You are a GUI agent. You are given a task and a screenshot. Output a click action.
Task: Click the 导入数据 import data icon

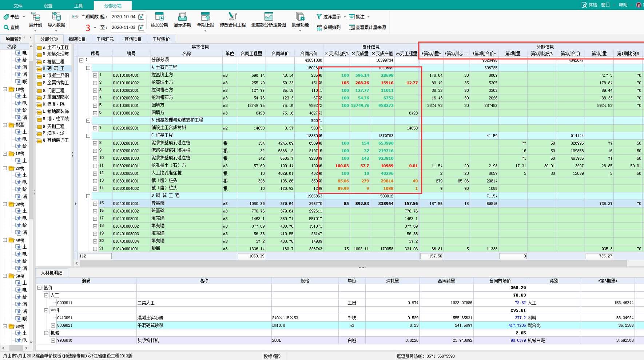(56, 16)
